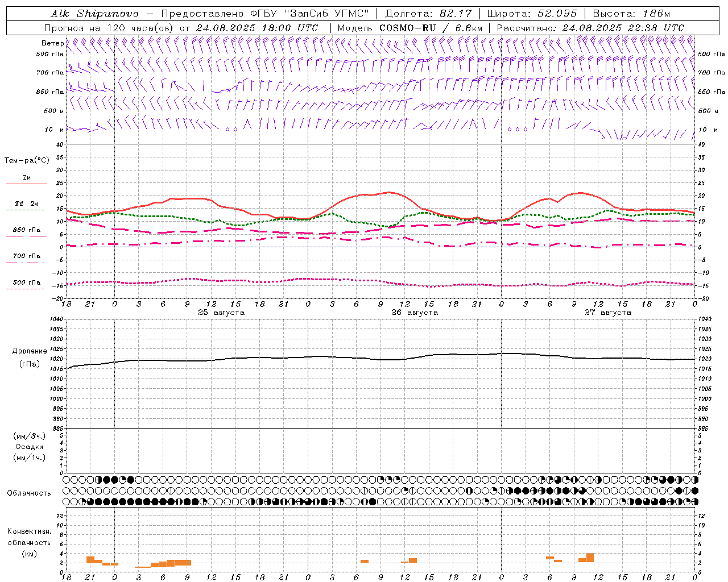
Task: Click the 500 м wind level label on left
Action: (x=54, y=111)
